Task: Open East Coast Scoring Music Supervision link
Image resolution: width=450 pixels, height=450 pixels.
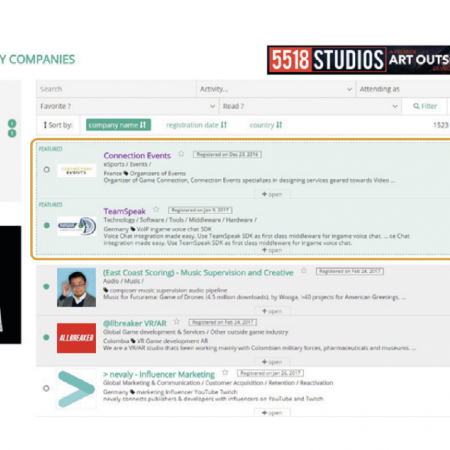Action: pyautogui.click(x=198, y=272)
